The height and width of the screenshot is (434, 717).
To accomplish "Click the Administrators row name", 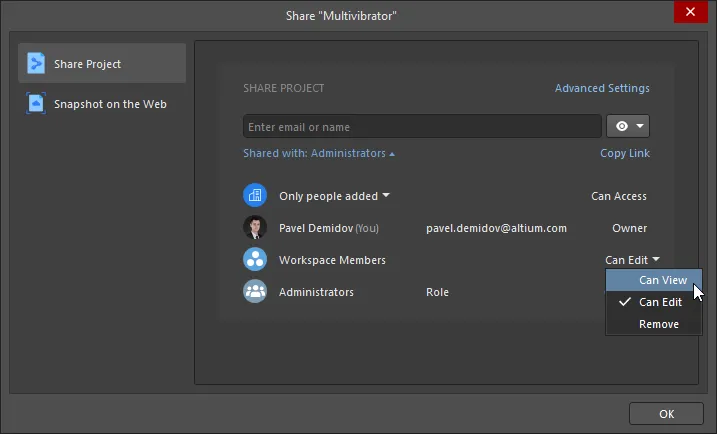I will (x=316, y=292).
